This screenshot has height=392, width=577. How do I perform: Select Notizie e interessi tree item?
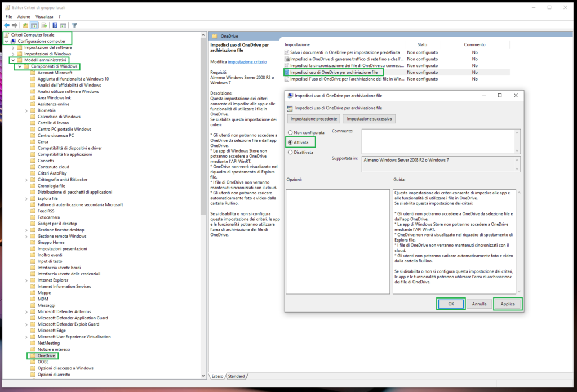click(54, 349)
